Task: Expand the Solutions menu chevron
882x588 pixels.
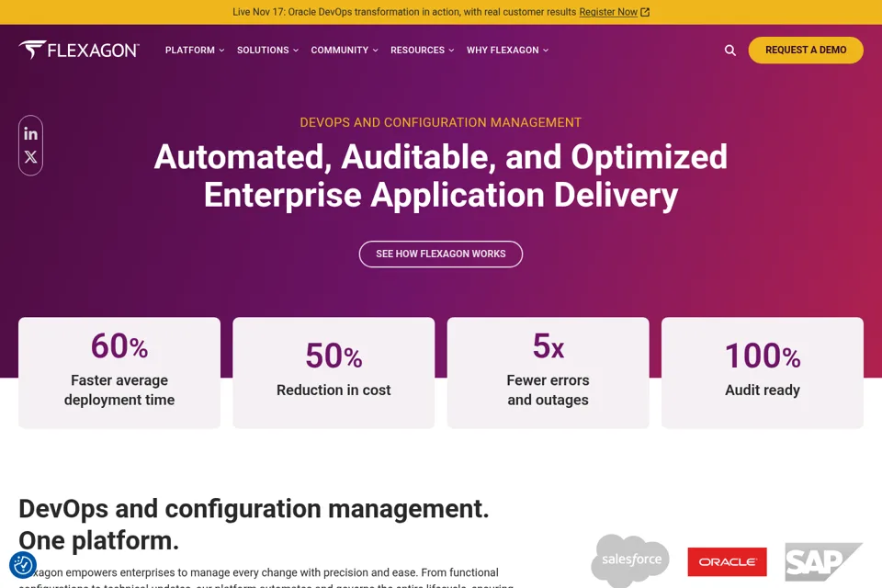Action: tap(296, 51)
